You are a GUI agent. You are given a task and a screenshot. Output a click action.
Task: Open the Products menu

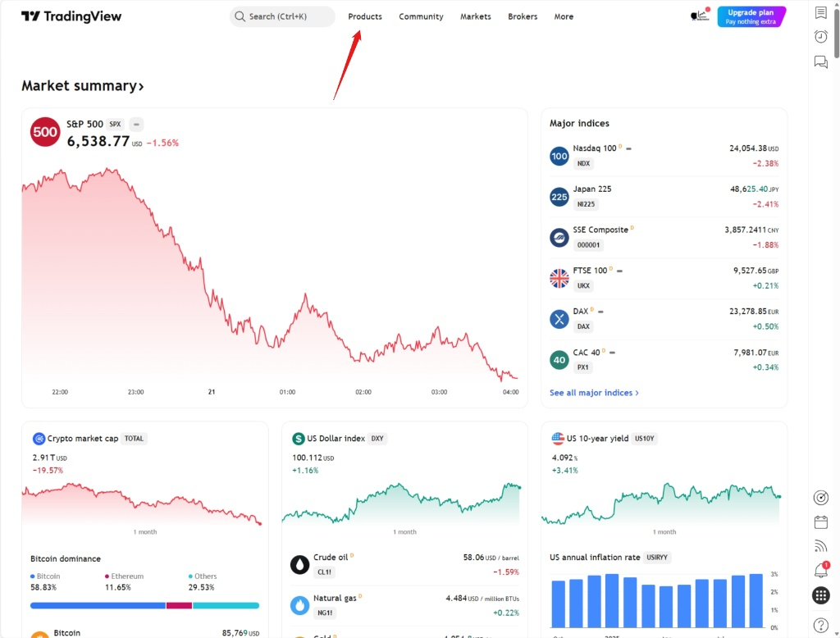[x=364, y=16]
